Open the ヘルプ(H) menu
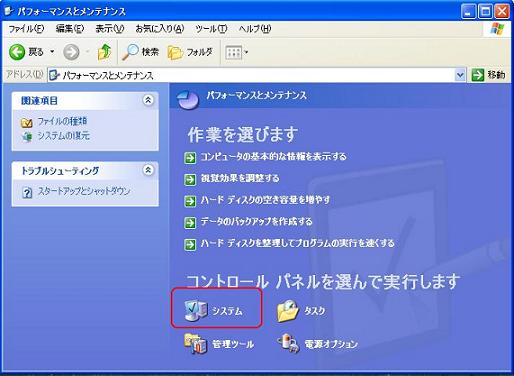The image size is (514, 376). click(255, 29)
